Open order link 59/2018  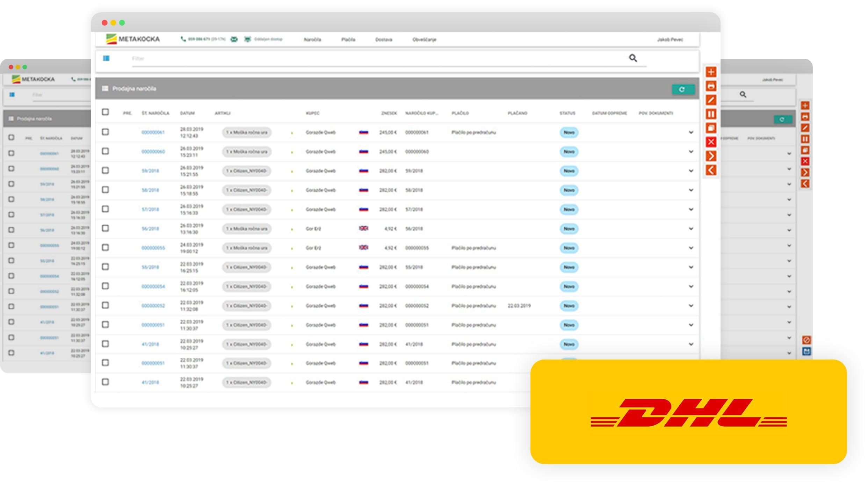coord(150,171)
